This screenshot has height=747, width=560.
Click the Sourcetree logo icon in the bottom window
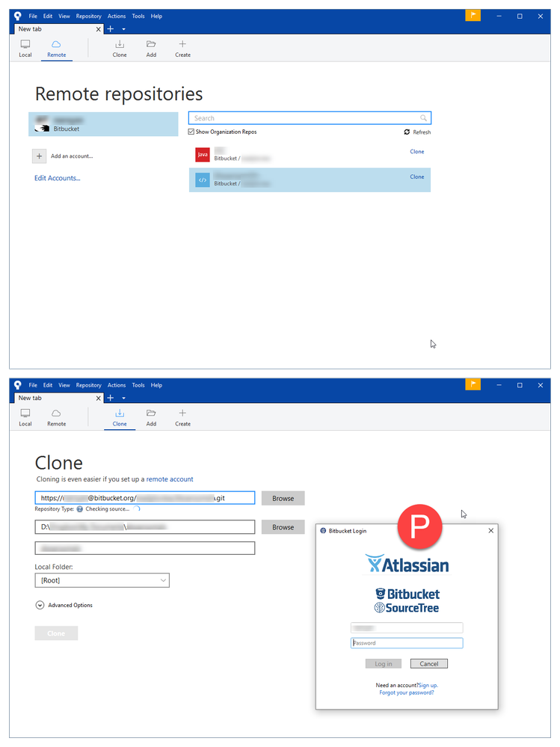pos(18,385)
